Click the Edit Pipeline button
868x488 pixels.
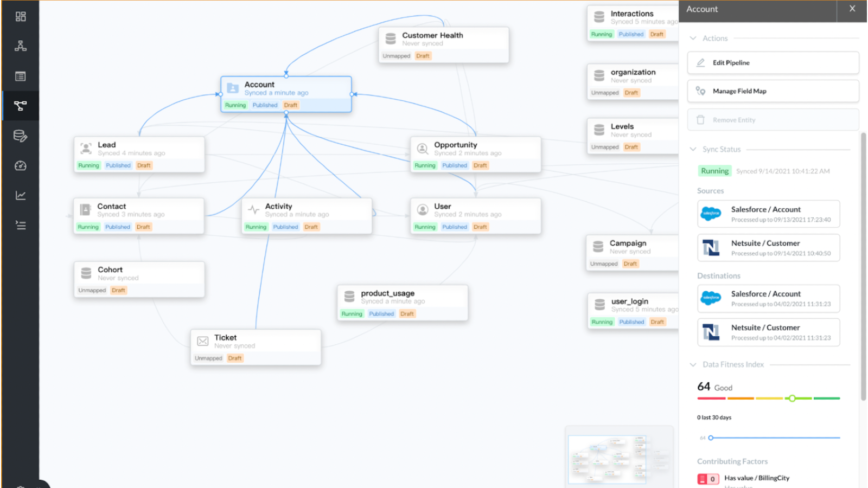(x=773, y=63)
